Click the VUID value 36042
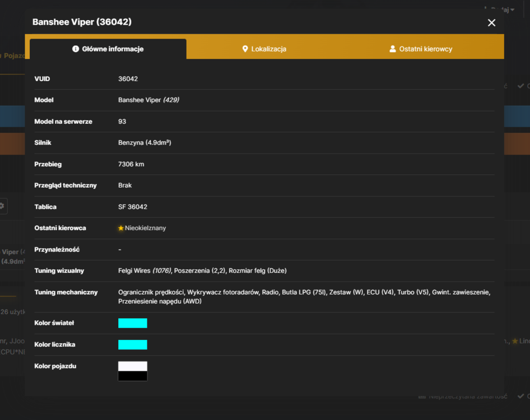The width and height of the screenshot is (530, 420). coord(128,79)
